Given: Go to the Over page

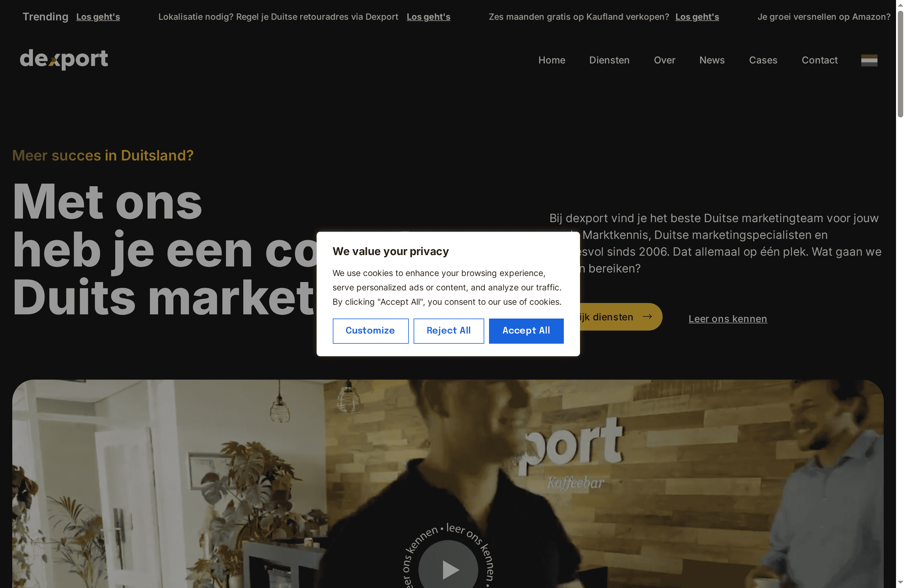Looking at the screenshot, I should tap(664, 60).
